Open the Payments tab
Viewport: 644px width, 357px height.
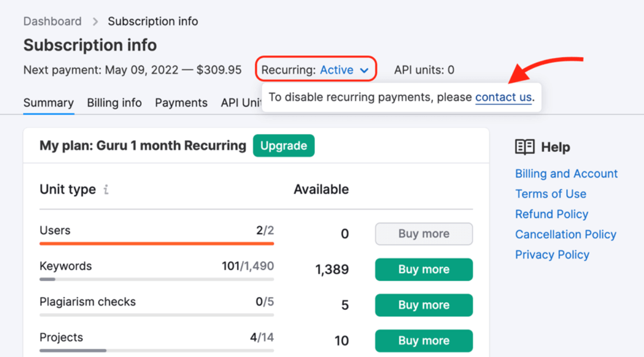click(x=181, y=103)
